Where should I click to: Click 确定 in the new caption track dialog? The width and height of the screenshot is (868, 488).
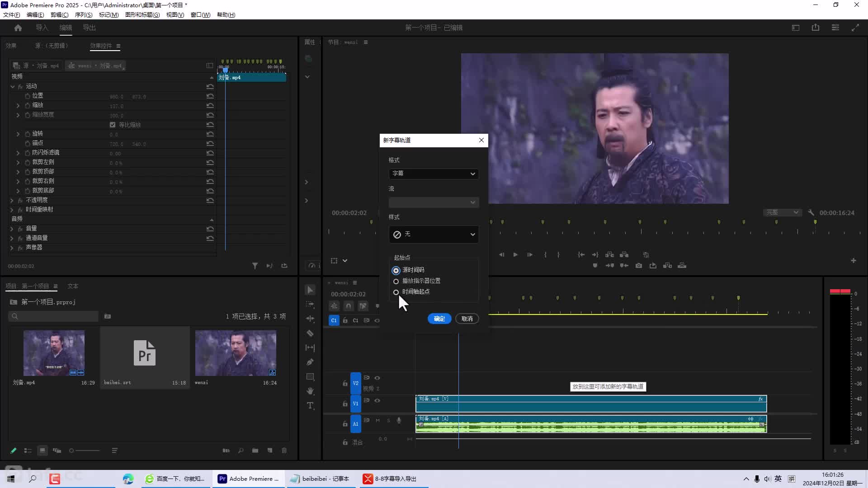pyautogui.click(x=439, y=319)
